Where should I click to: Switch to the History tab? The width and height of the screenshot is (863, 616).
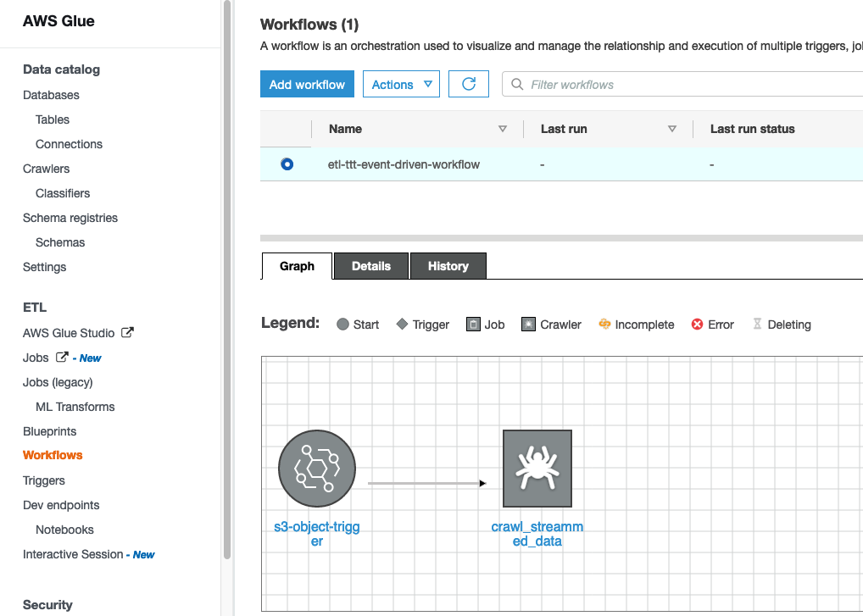[448, 266]
